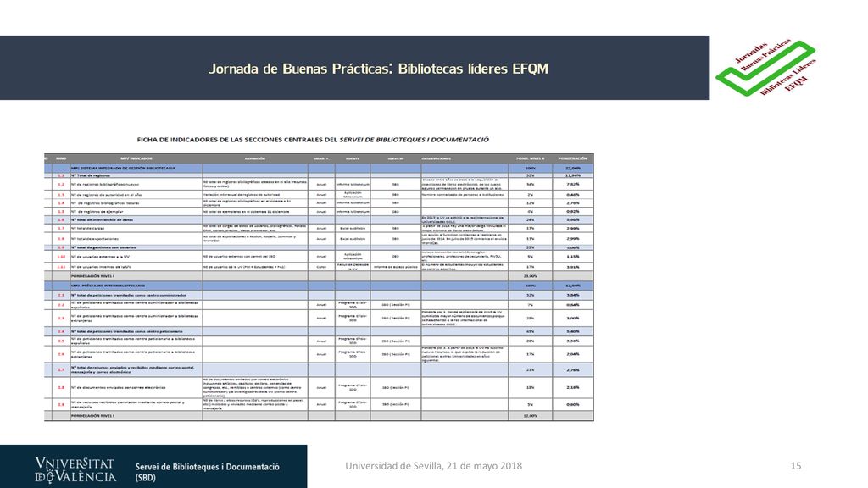Select the 'Nº total de intercambio de datos' row
This screenshot has width=868, height=488.
pyautogui.click(x=319, y=219)
